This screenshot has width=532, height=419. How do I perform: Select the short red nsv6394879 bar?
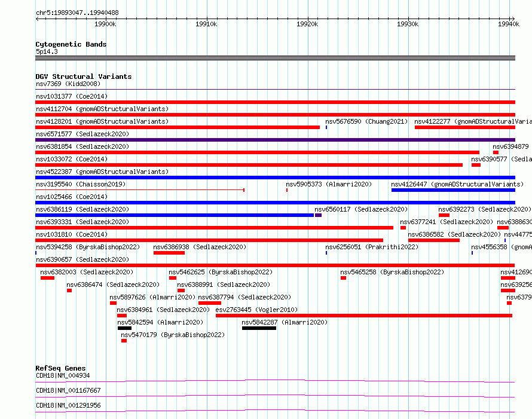coord(496,152)
